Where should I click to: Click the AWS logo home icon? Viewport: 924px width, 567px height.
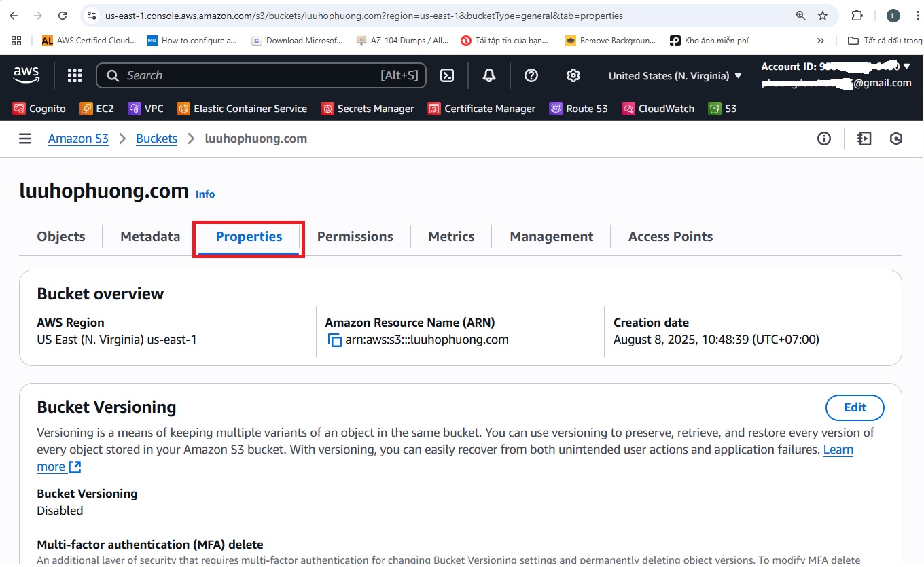pos(26,75)
